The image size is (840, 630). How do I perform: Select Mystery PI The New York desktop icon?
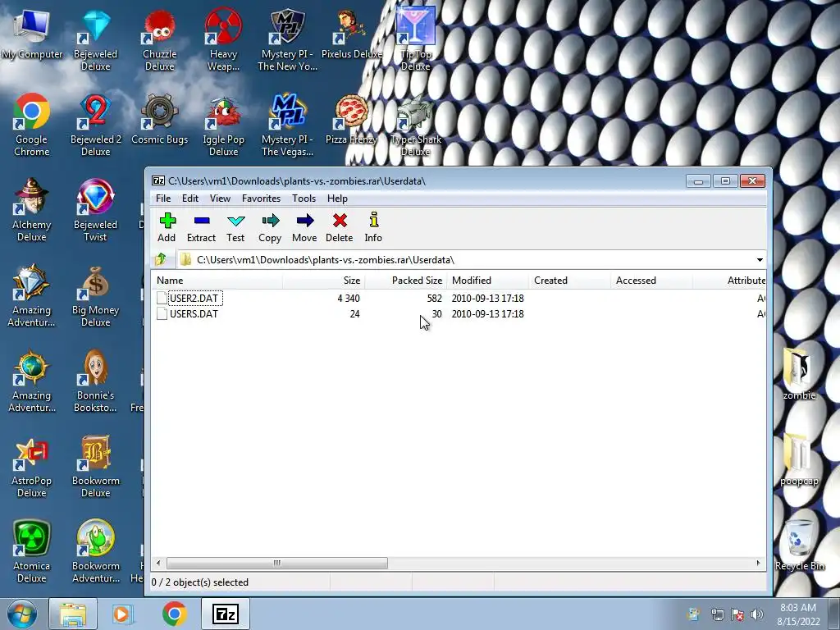click(x=288, y=41)
